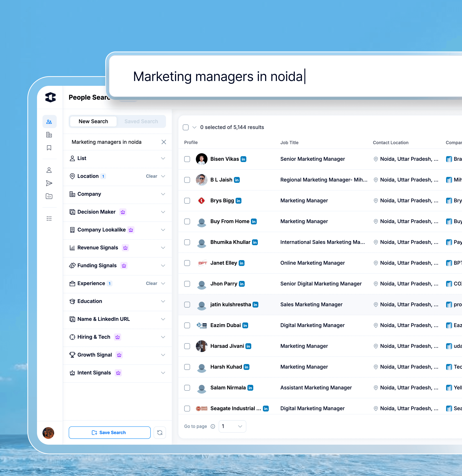This screenshot has height=476, width=462.
Task: Click the Save Search button
Action: [x=109, y=432]
